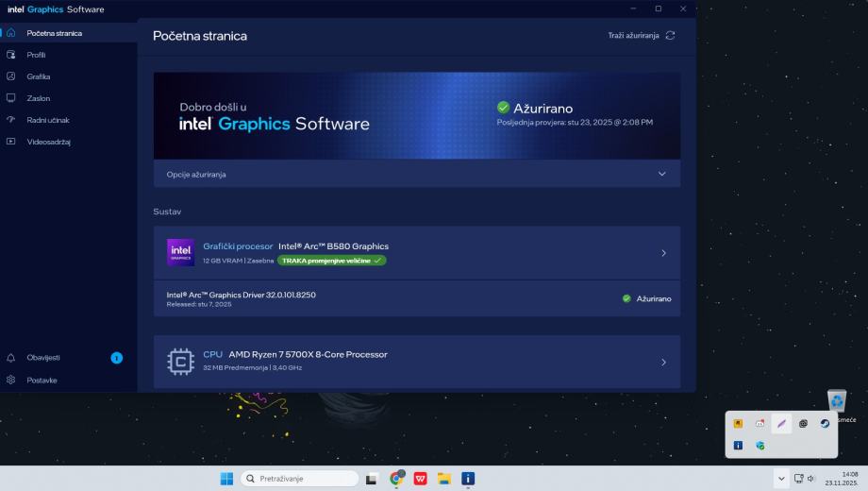Click the green Ažurirano checkmark in the banner
868x491 pixels.
point(503,108)
